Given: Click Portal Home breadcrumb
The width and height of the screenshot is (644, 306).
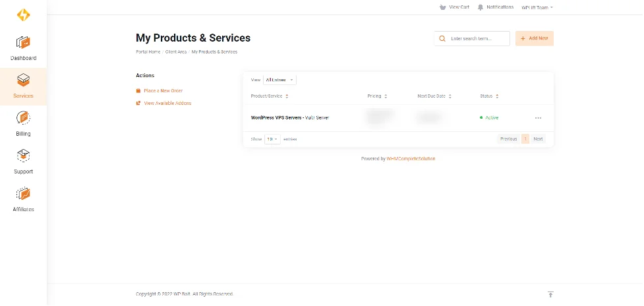Looking at the screenshot, I should coord(148,52).
